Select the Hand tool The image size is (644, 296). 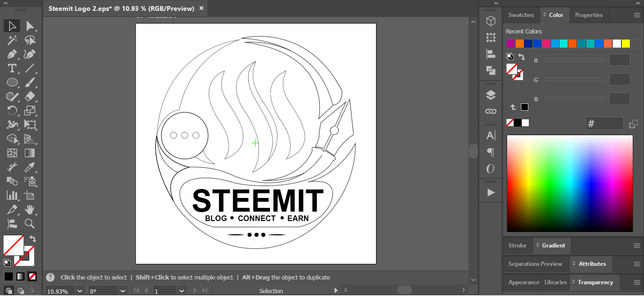(x=30, y=209)
